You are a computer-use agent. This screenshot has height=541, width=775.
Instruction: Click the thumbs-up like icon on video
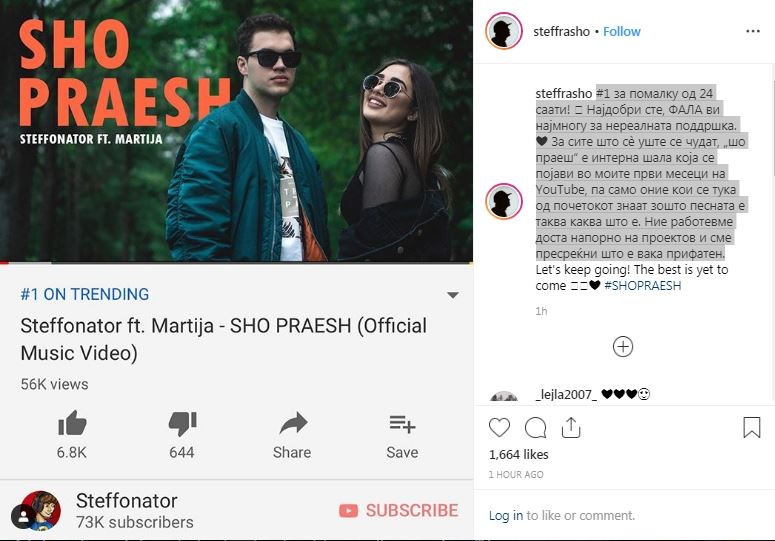(72, 423)
